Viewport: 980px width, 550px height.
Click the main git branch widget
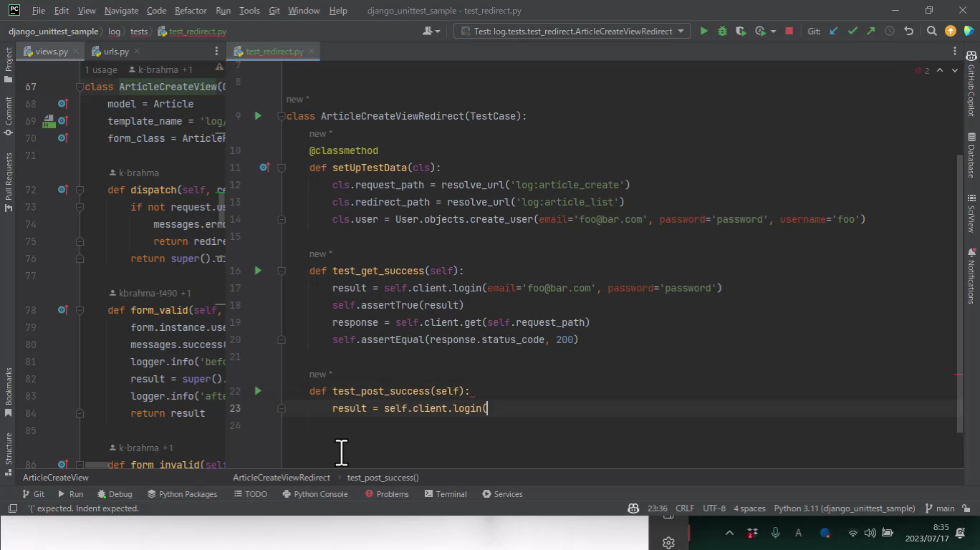coord(940,508)
